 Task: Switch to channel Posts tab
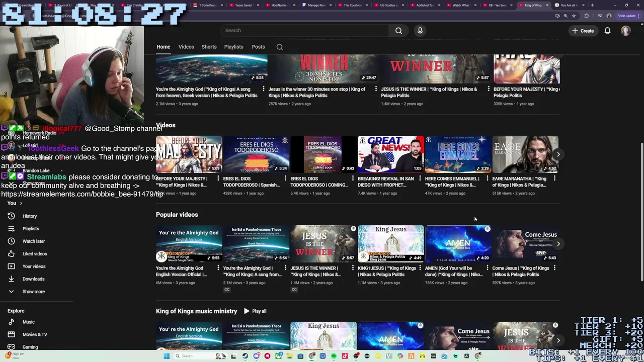(x=258, y=47)
